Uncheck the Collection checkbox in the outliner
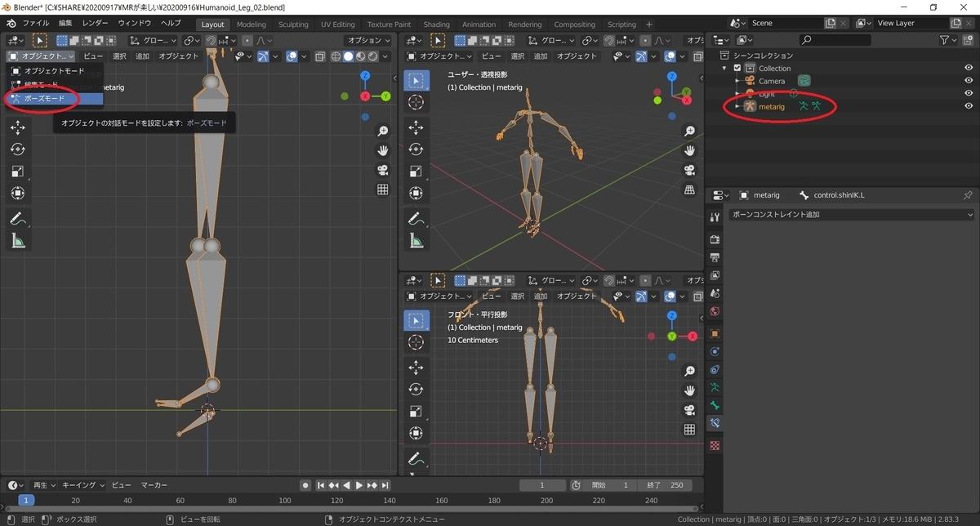 pyautogui.click(x=737, y=68)
